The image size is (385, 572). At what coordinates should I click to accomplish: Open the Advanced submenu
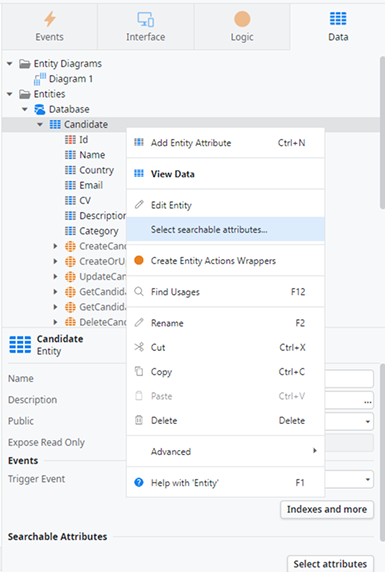226,451
